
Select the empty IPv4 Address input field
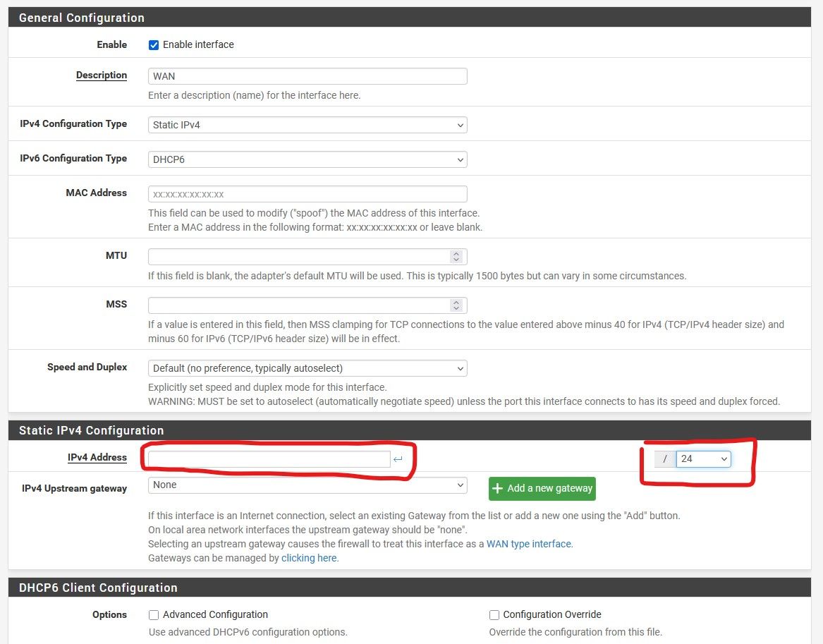coord(269,459)
